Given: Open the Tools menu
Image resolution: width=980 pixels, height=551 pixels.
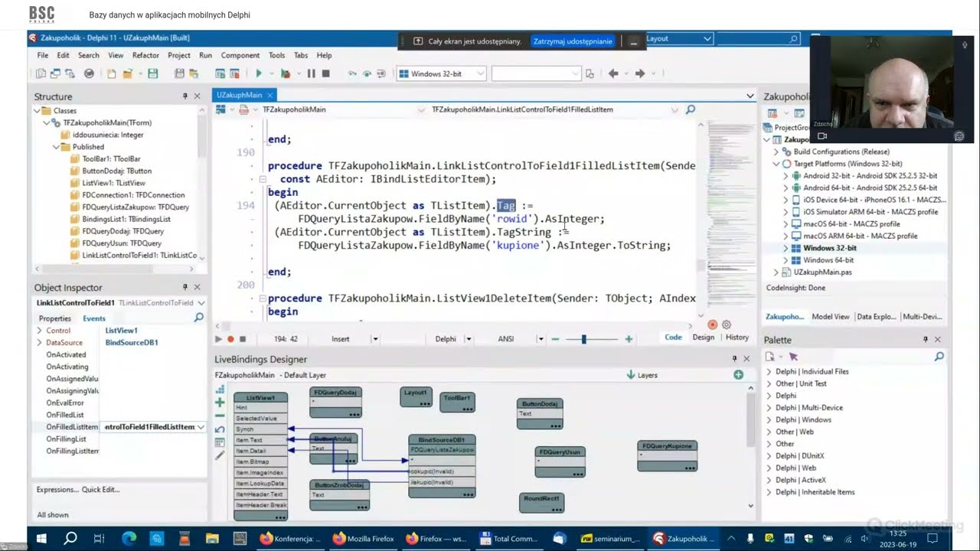Looking at the screenshot, I should point(277,55).
